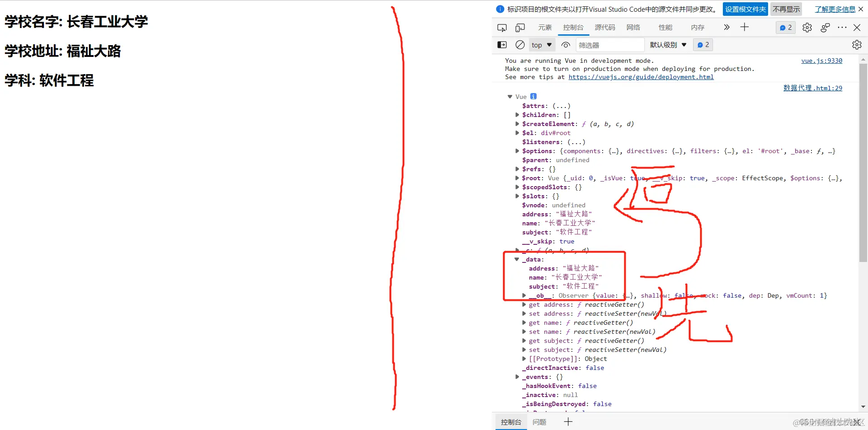Open the vue.js:9330 source link
868x430 pixels.
[x=821, y=61]
